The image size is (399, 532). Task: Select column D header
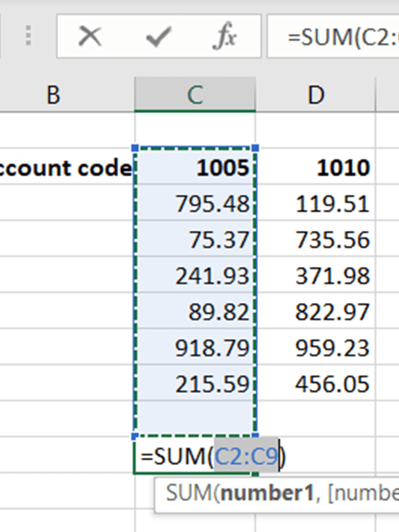[x=315, y=95]
